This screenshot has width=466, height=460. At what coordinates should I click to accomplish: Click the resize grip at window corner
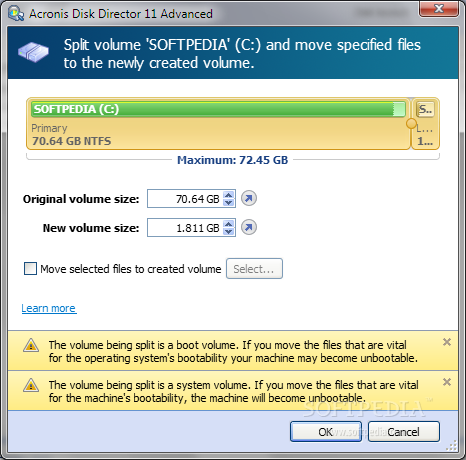(451, 445)
